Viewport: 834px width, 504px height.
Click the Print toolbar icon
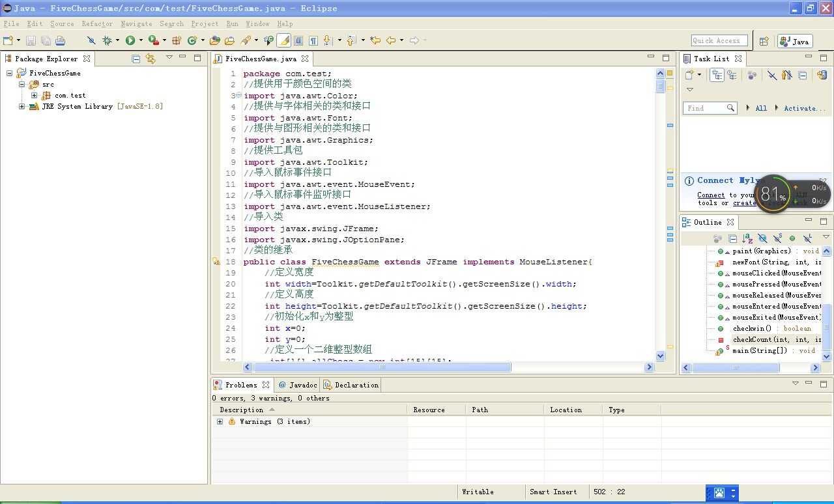[x=60, y=40]
